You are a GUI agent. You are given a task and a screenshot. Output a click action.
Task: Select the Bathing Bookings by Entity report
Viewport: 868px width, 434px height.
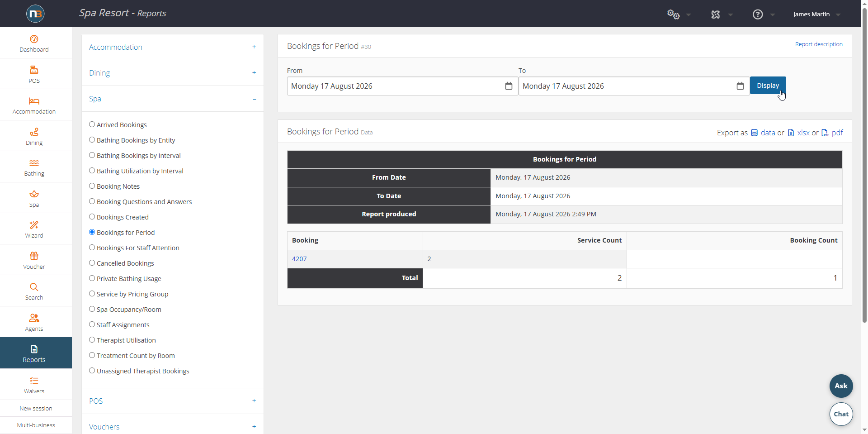click(x=92, y=140)
